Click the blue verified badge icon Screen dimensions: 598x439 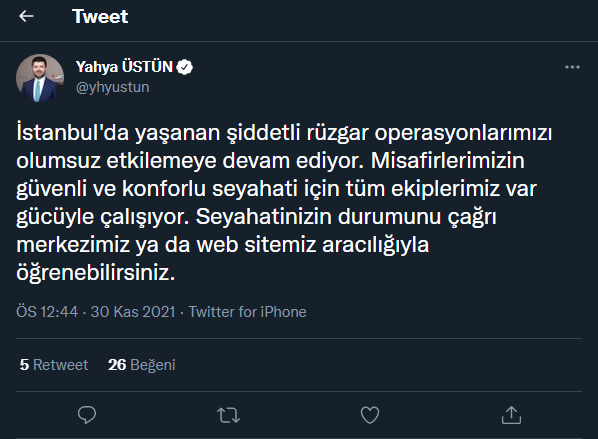[x=185, y=67]
